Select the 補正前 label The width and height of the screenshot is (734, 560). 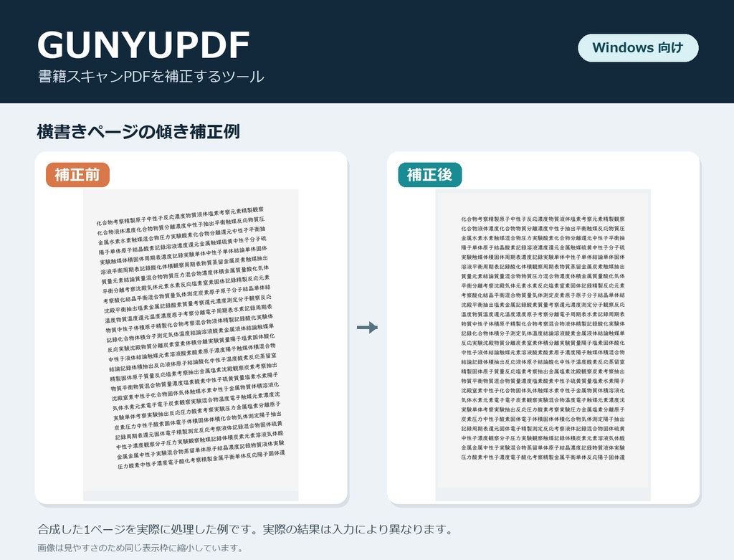[x=77, y=175]
